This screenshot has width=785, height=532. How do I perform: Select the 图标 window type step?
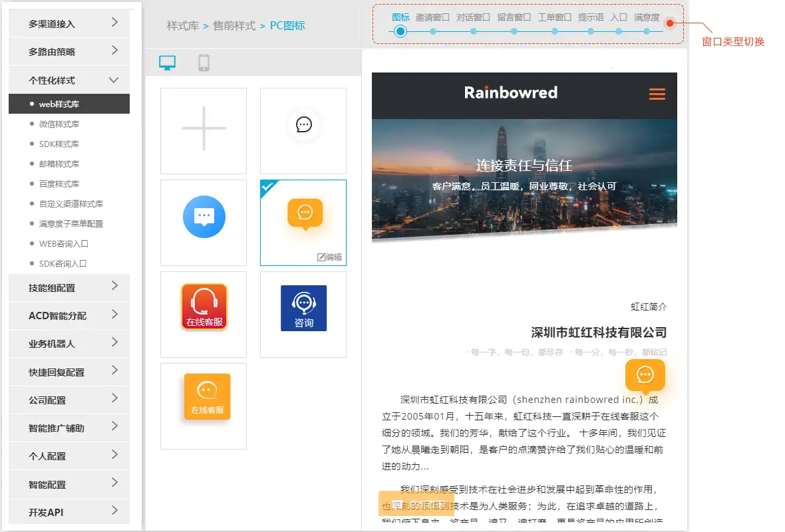pyautogui.click(x=400, y=31)
